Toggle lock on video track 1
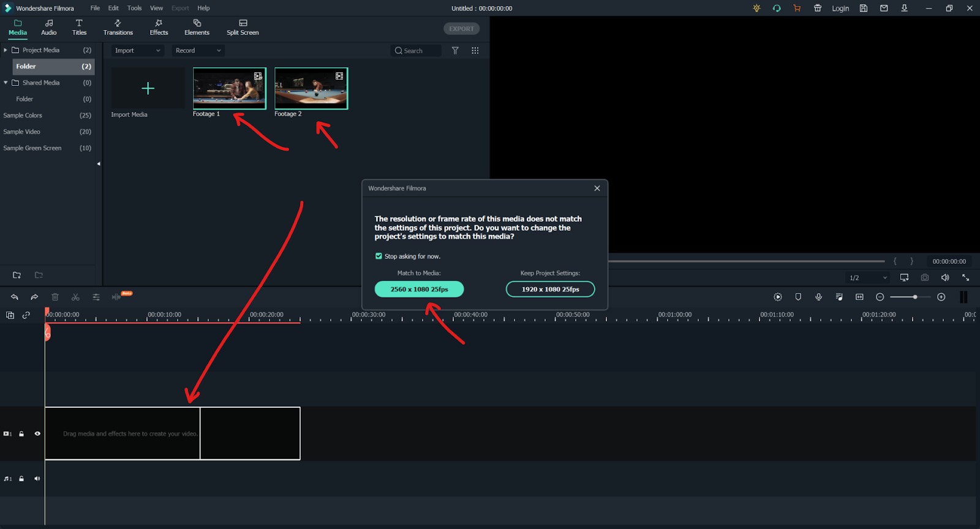980x529 pixels. [21, 433]
